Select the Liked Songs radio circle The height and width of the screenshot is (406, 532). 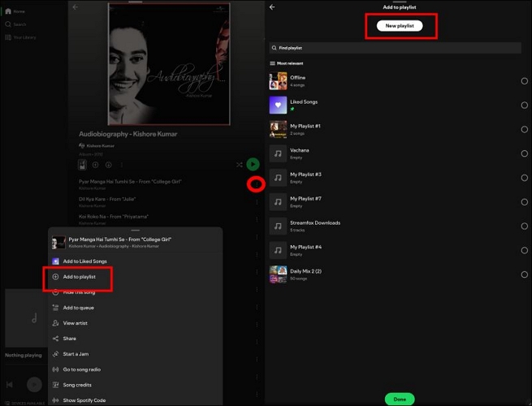[x=524, y=105]
